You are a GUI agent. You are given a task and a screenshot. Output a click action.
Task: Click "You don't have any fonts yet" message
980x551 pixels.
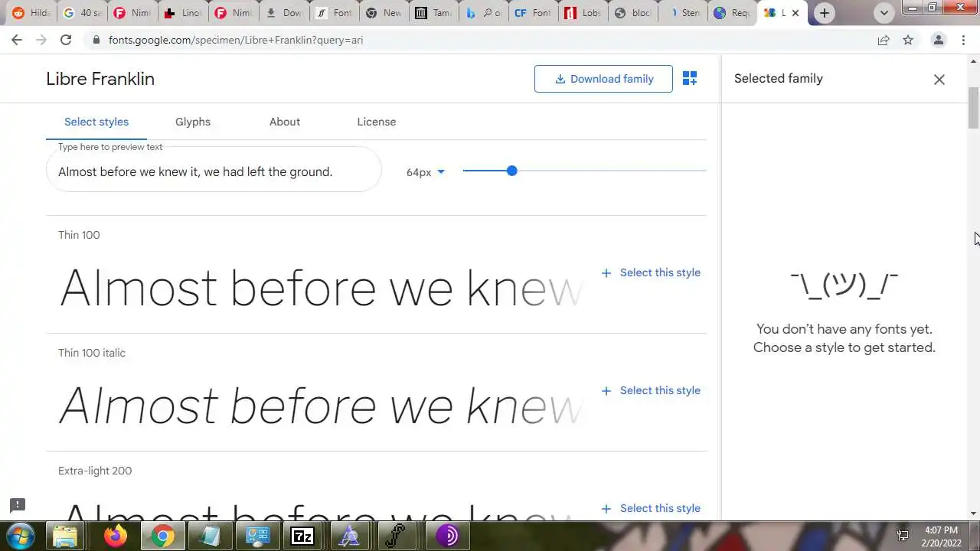pyautogui.click(x=844, y=329)
